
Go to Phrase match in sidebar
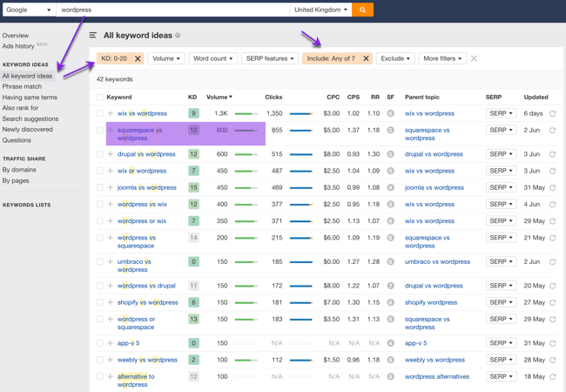[x=22, y=86]
